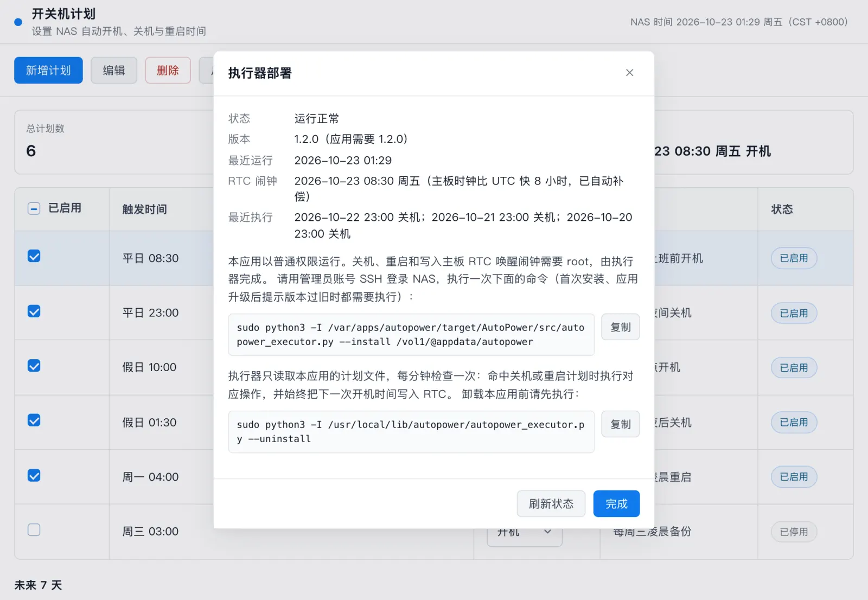Copy the uninstall command with 复制
The height and width of the screenshot is (600, 868).
(621, 424)
